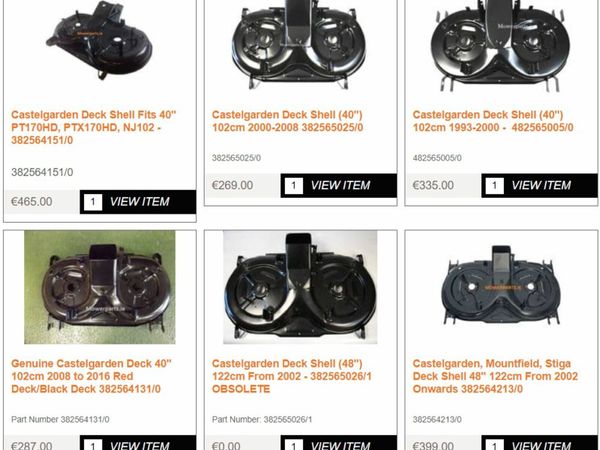The height and width of the screenshot is (450, 600).
Task: Click VIEW ITEM for the €399.00 deck
Action: tap(541, 445)
